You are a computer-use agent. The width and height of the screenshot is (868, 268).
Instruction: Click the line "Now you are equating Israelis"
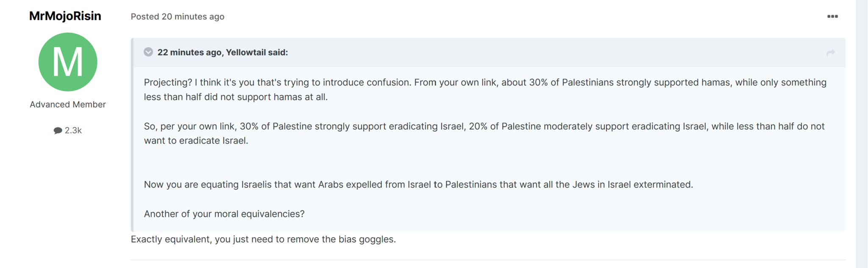click(418, 185)
